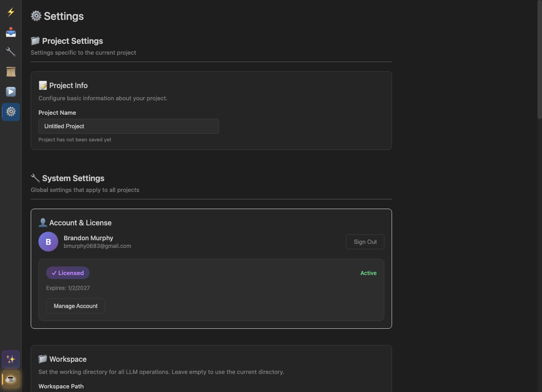Click the folder icon beside Workspace heading
This screenshot has height=392, width=542.
(42, 359)
